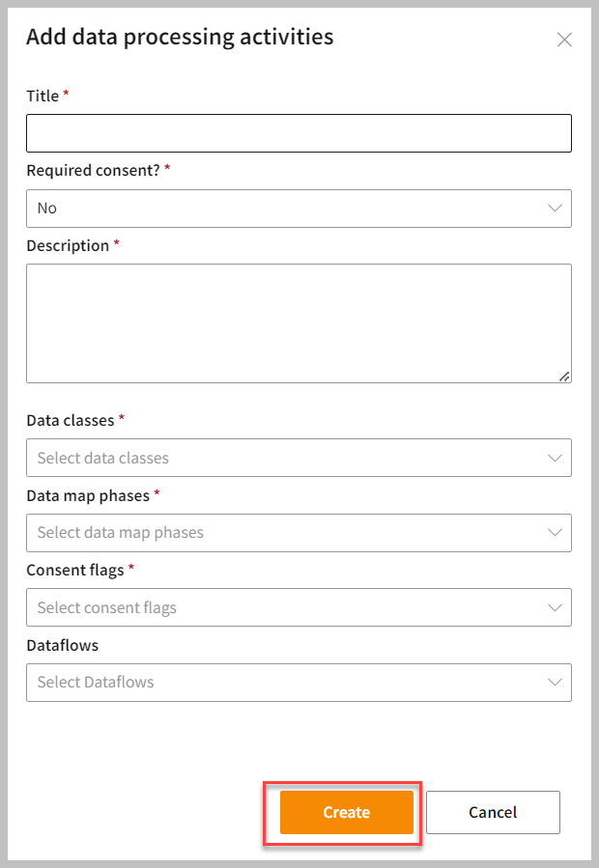This screenshot has width=599, height=868.
Task: Click the 'Title' field label
Action: point(43,96)
